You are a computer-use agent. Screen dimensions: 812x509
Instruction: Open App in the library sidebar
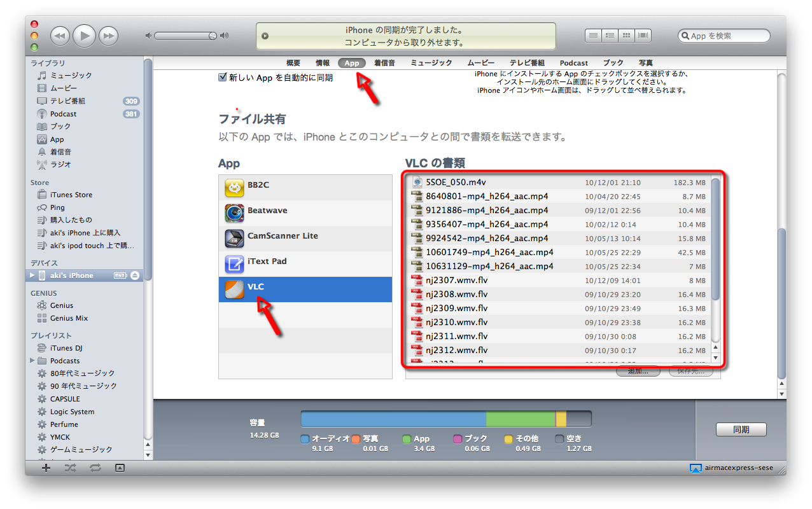(57, 139)
